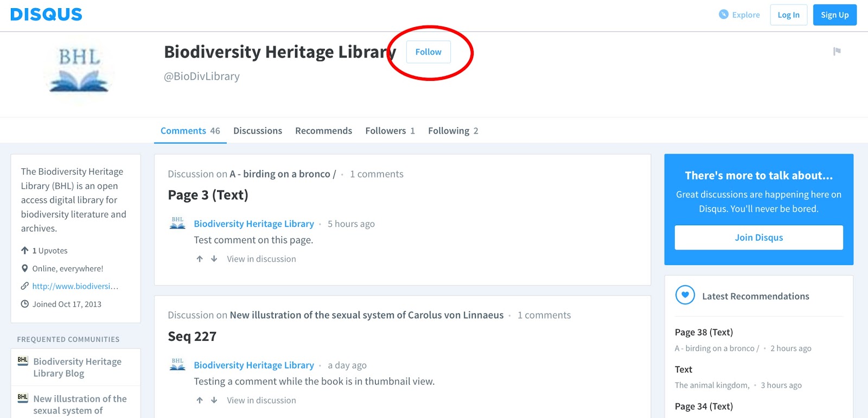Upvote the thumbnail view test comment

[x=200, y=400]
